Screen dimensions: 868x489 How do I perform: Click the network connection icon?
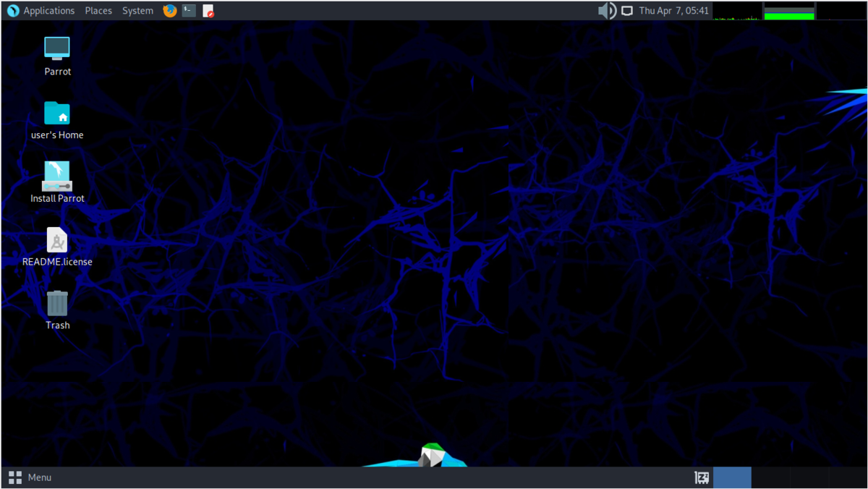coord(627,11)
